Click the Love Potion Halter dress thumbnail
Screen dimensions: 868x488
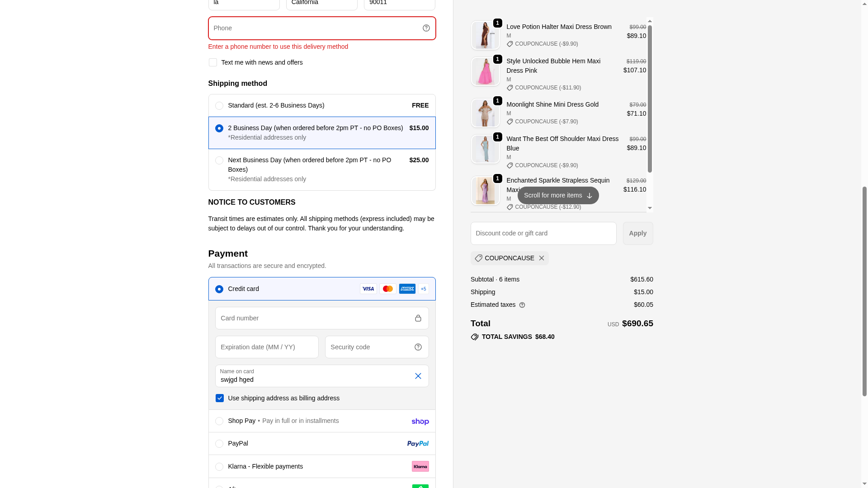point(485,35)
